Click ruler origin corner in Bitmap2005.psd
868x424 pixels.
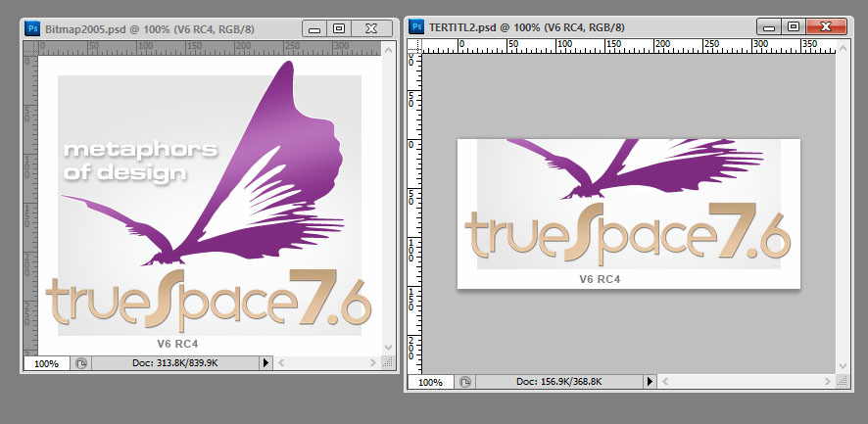(x=31, y=48)
